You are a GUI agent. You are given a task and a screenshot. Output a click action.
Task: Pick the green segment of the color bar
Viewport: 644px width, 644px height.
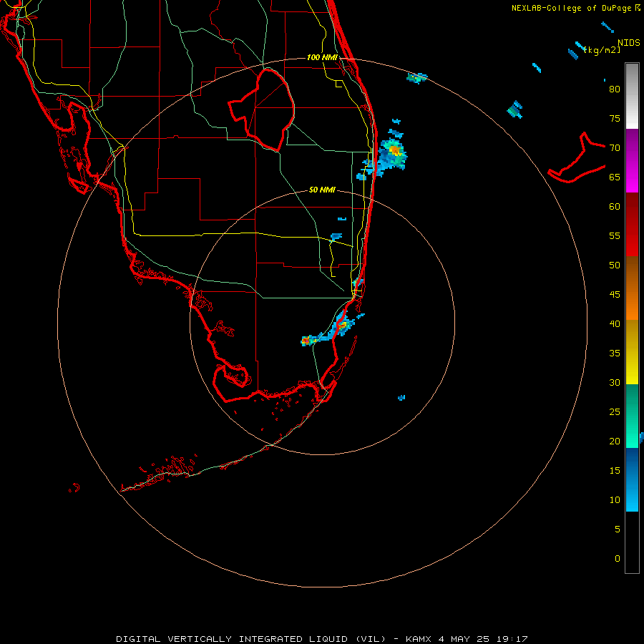(x=632, y=416)
